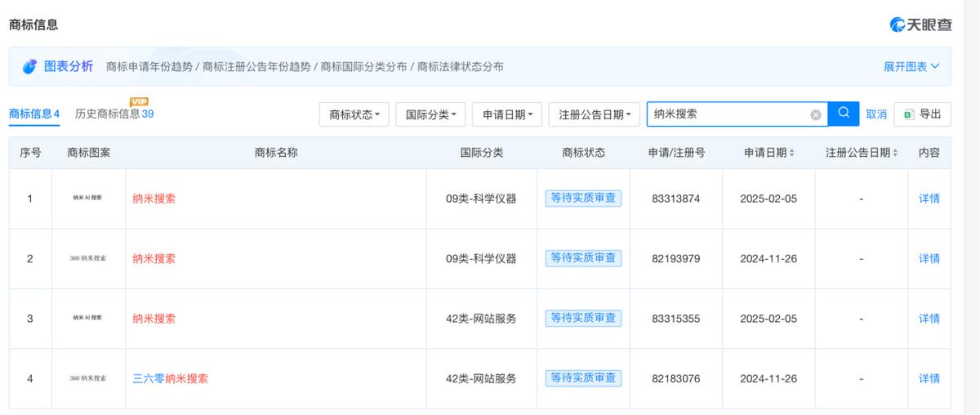Screen dimensions: 980x415
Task: Expand the charts via 展开图表
Action: 911,66
